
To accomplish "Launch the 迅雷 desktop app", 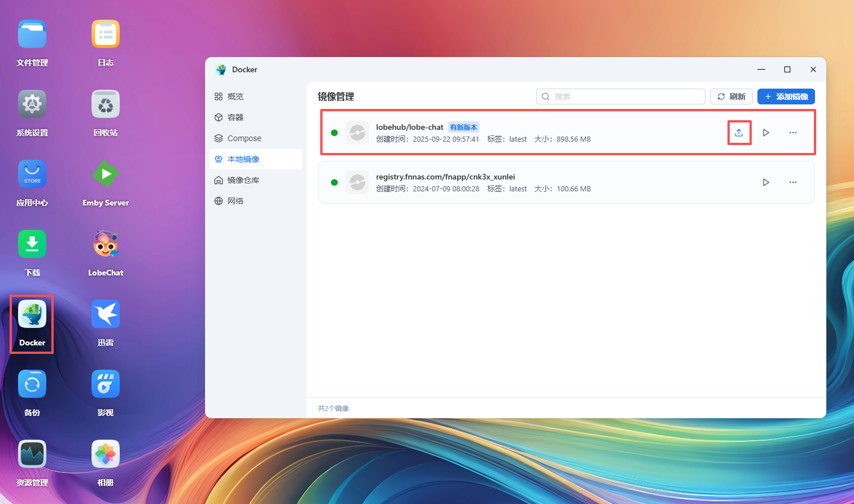I will [x=106, y=314].
